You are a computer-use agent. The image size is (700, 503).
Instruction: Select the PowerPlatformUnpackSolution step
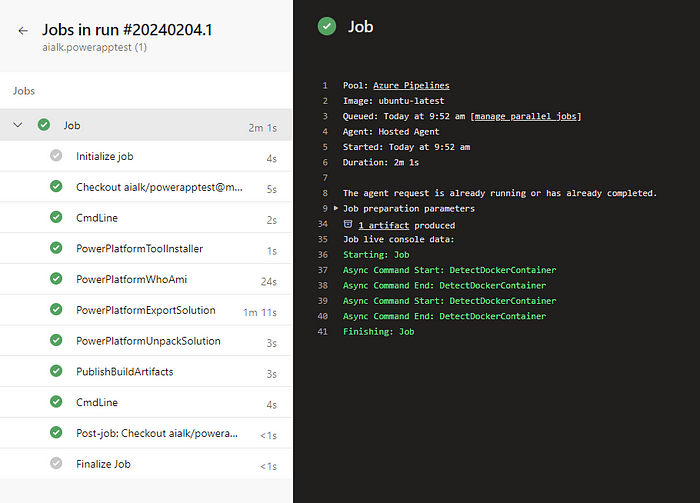tap(146, 341)
